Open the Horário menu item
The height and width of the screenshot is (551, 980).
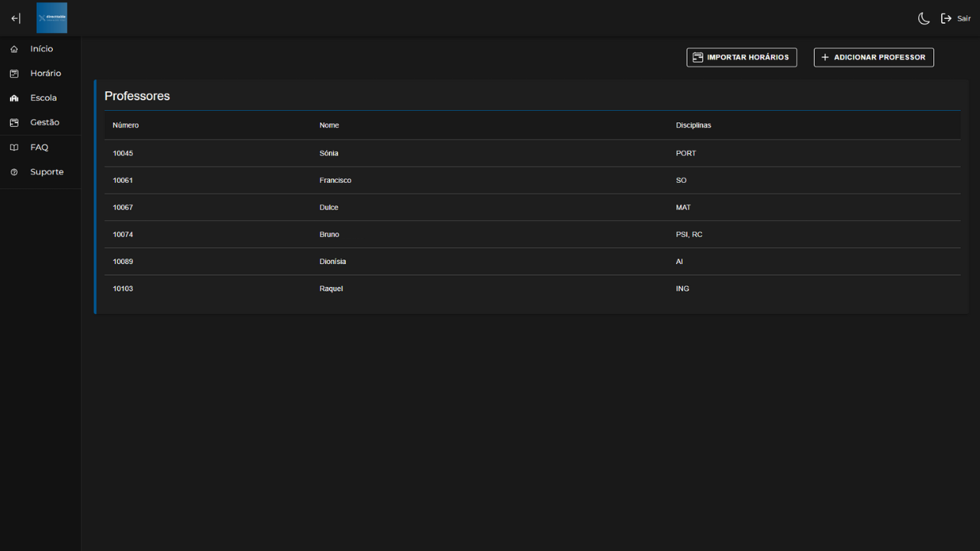[45, 73]
